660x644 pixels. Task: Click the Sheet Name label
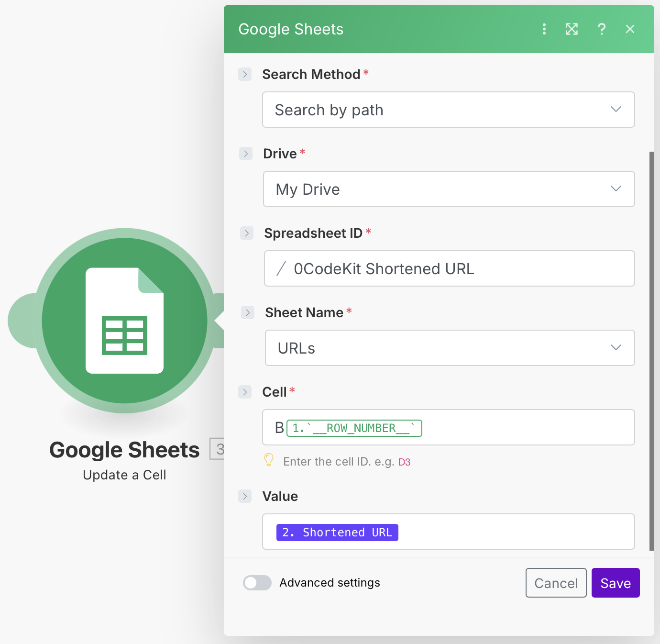[x=304, y=312]
